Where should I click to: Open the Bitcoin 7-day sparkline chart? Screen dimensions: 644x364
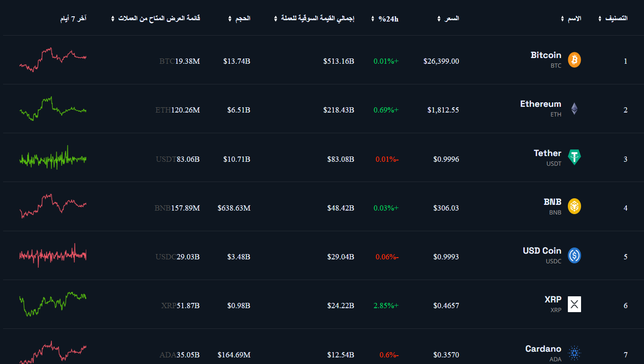tap(53, 60)
